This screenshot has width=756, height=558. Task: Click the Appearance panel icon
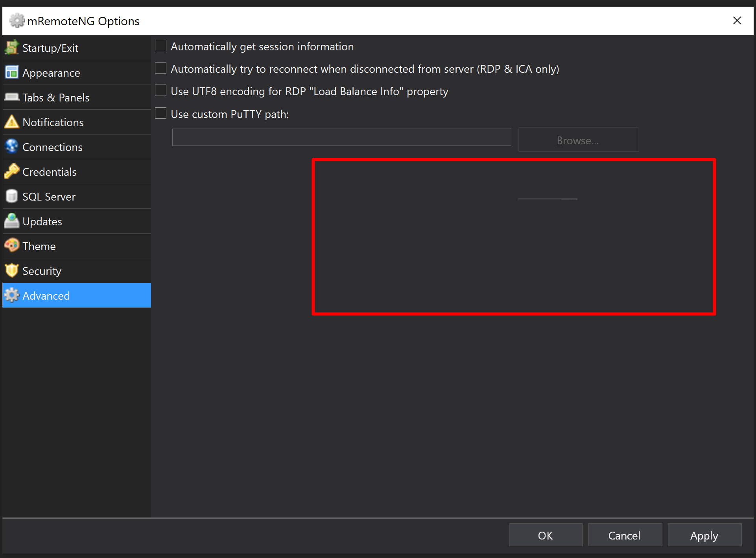[12, 72]
